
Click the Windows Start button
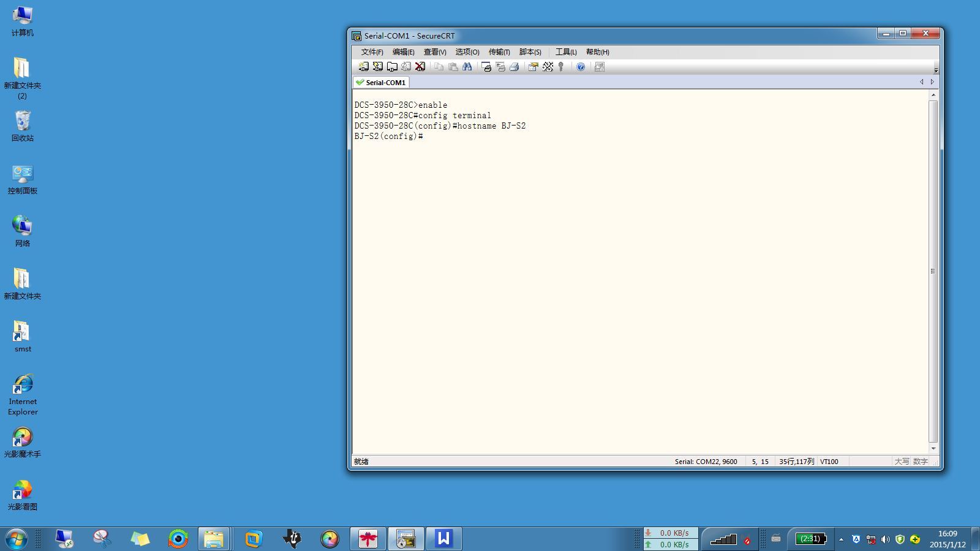[x=17, y=539]
